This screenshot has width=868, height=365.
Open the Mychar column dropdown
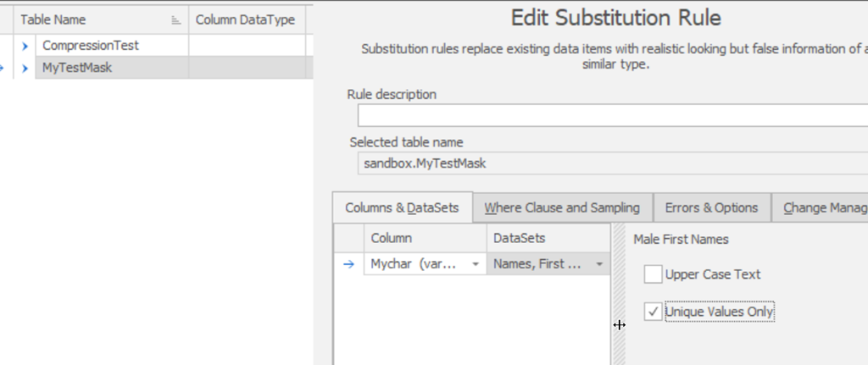pos(476,264)
